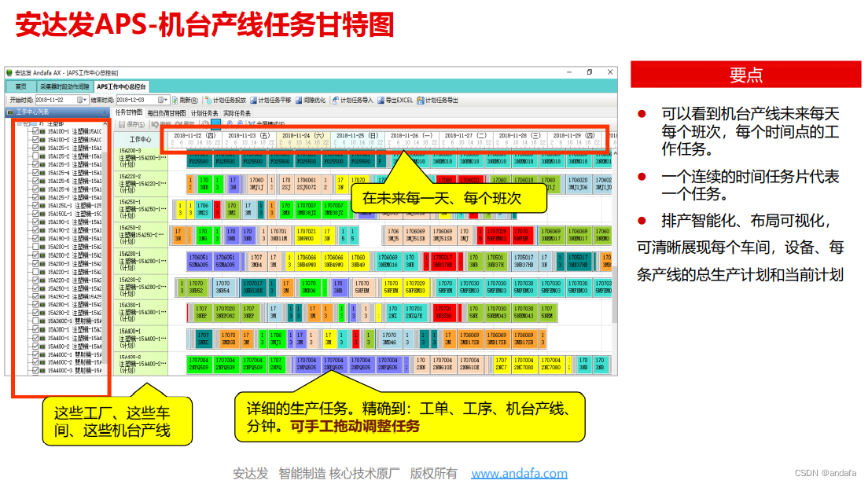Check the 15A360C-1 work center checkbox
Screen dimensions: 868x484
point(35,321)
